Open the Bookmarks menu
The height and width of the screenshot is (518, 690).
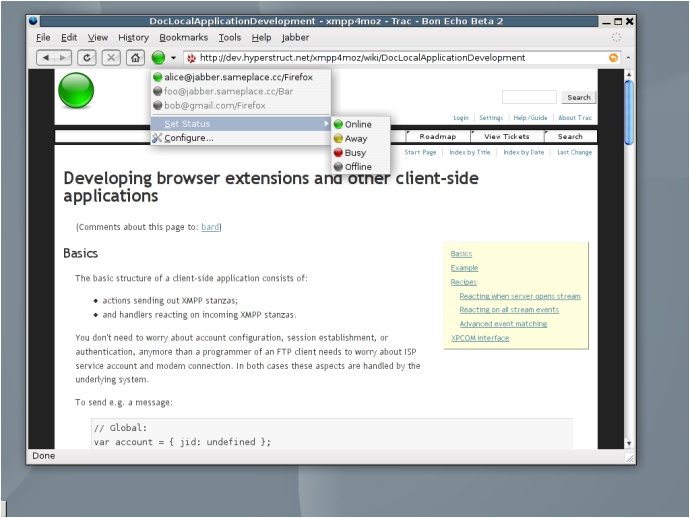point(184,37)
